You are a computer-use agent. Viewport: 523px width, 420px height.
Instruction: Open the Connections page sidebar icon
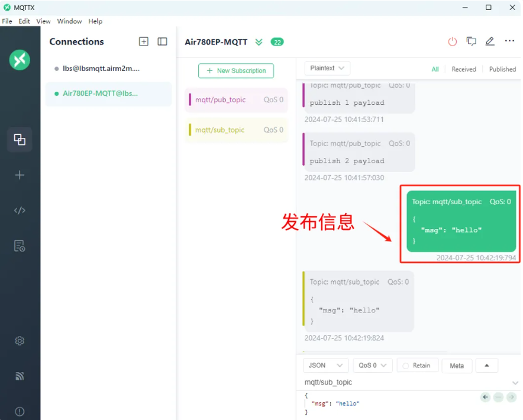click(x=20, y=140)
